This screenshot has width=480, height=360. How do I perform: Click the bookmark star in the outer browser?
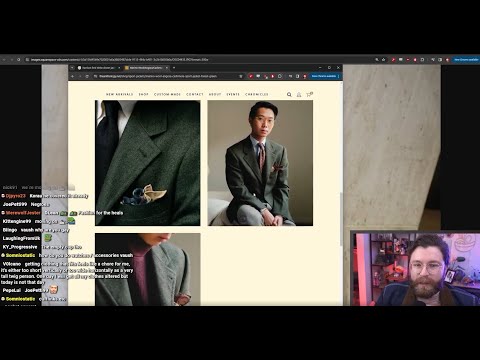pos(383,60)
